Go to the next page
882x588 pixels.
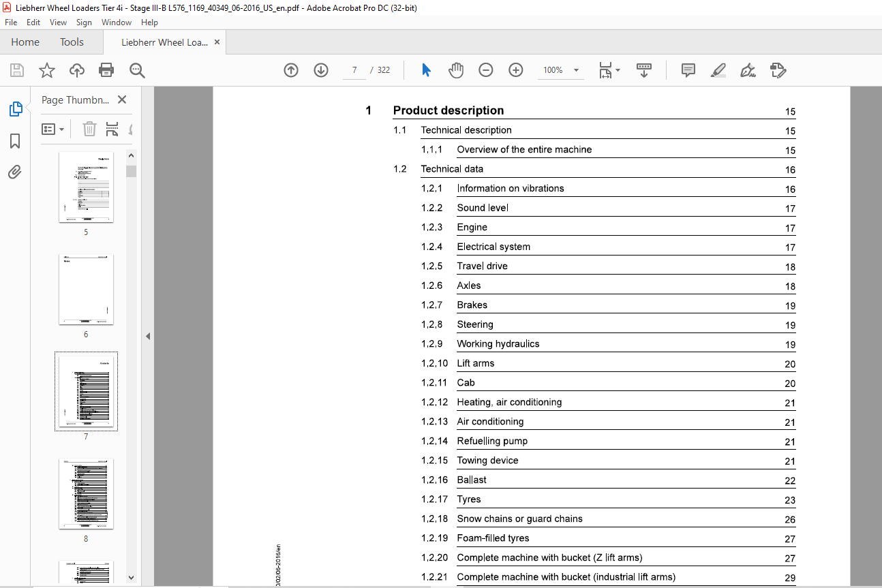[x=321, y=70]
